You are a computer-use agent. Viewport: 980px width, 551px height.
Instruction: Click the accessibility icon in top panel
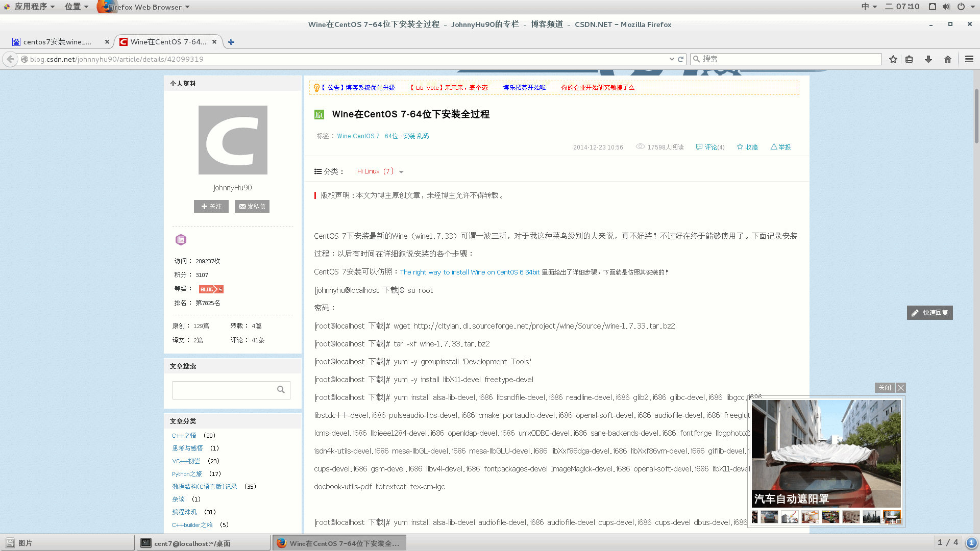click(x=932, y=7)
